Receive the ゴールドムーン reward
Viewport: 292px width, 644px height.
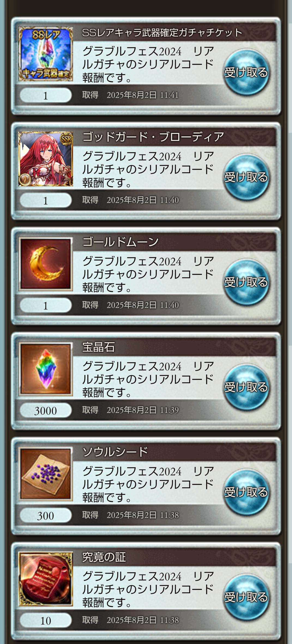246,282
